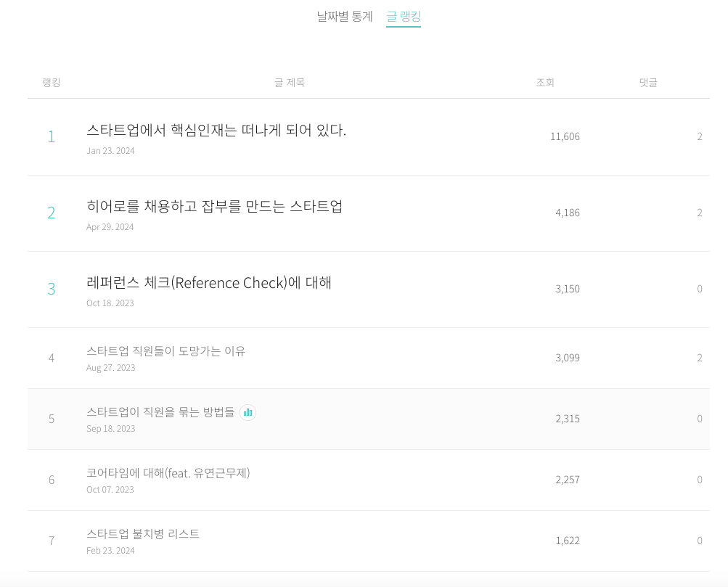Open the 레퍼런스 체크(Reference Check)에 대해 post

[x=208, y=282]
